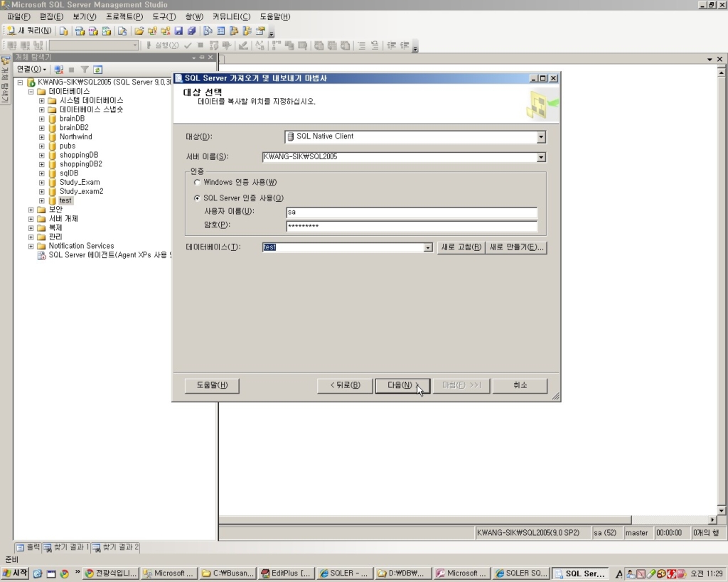This screenshot has height=582, width=728.
Task: Select the SQL Server 에이전트 node
Action: coord(109,255)
